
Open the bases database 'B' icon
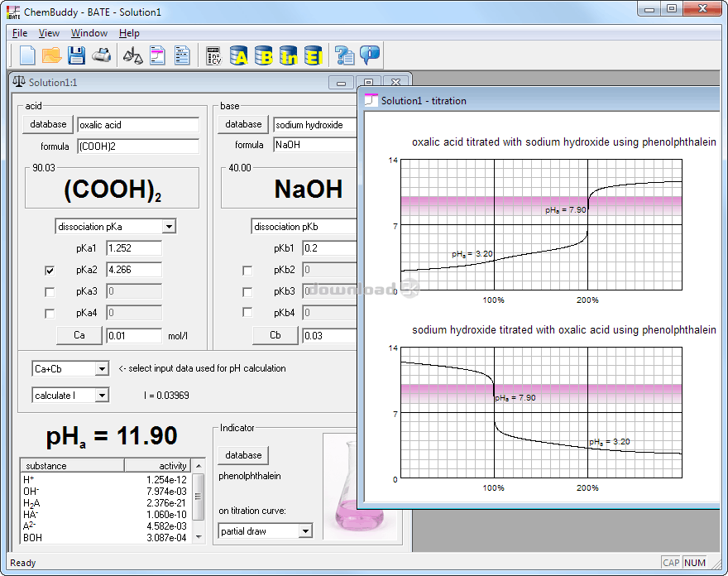click(264, 55)
